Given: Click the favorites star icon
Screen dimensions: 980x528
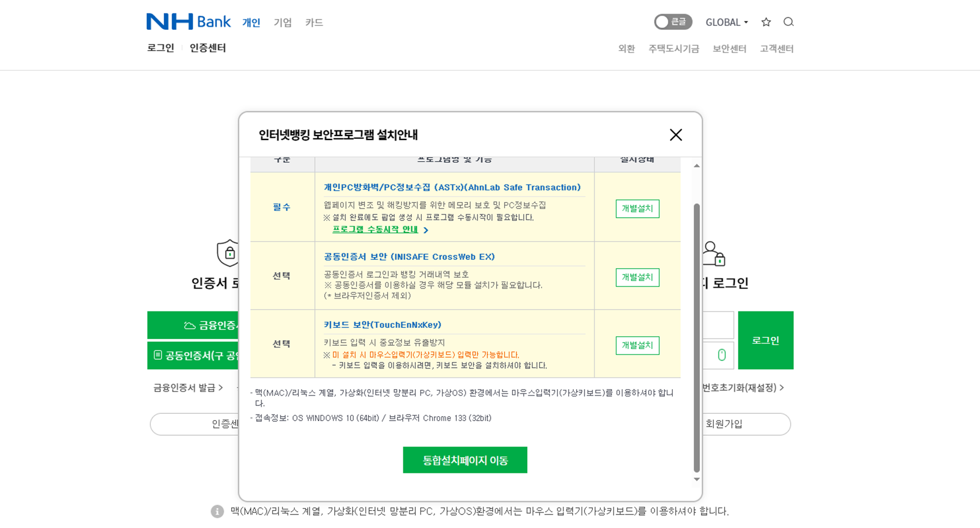Looking at the screenshot, I should [766, 22].
